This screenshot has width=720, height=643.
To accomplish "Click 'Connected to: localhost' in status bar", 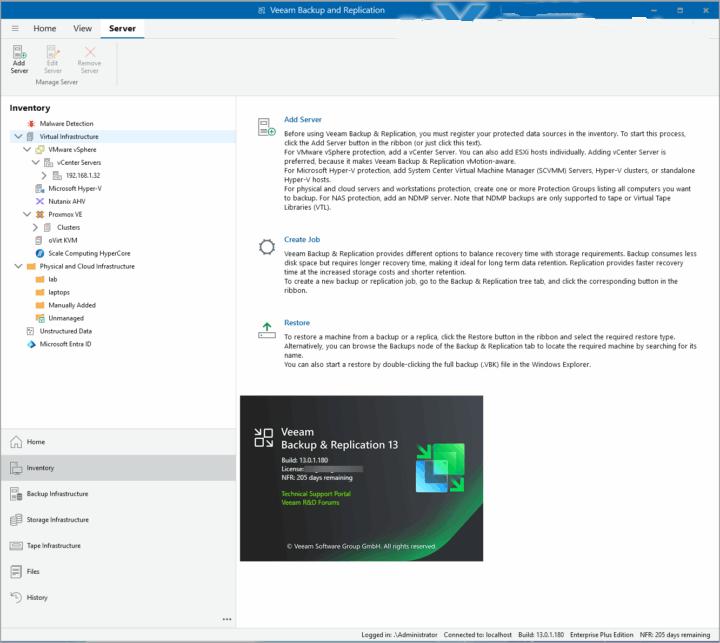I will (x=478, y=635).
